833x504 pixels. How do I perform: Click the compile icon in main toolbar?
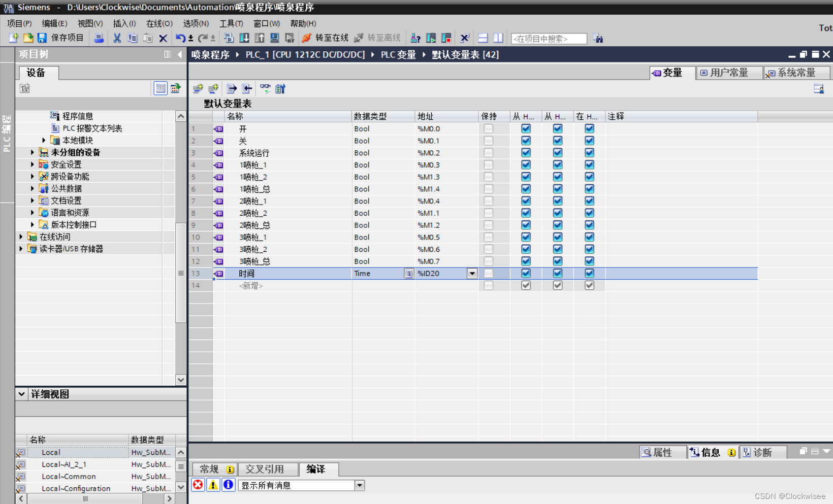[x=229, y=38]
